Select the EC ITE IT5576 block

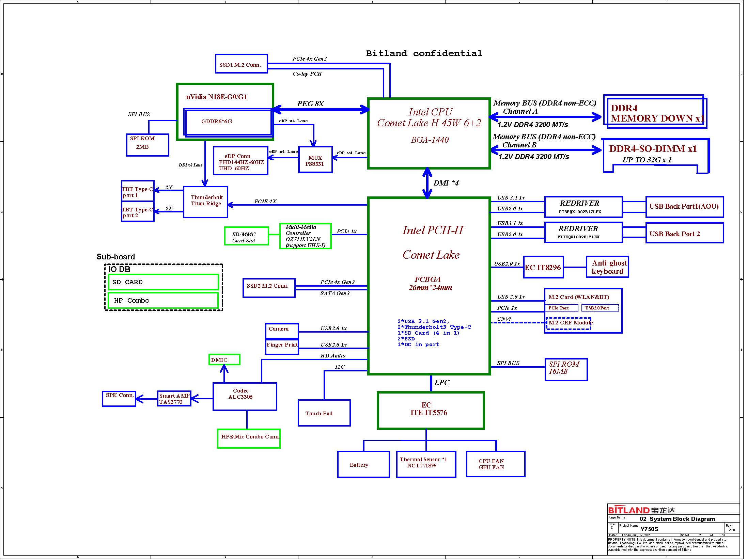click(x=431, y=410)
